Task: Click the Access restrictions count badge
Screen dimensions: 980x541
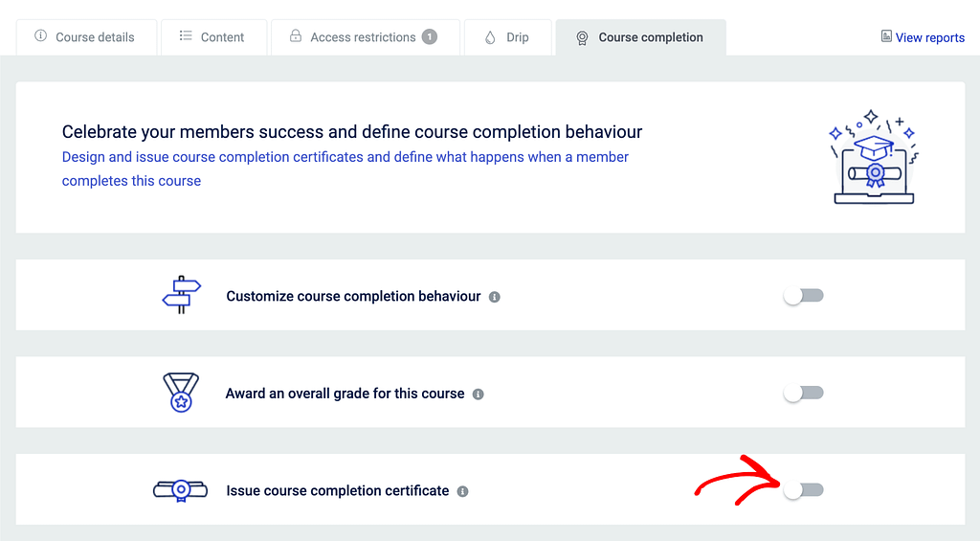Action: tap(430, 37)
